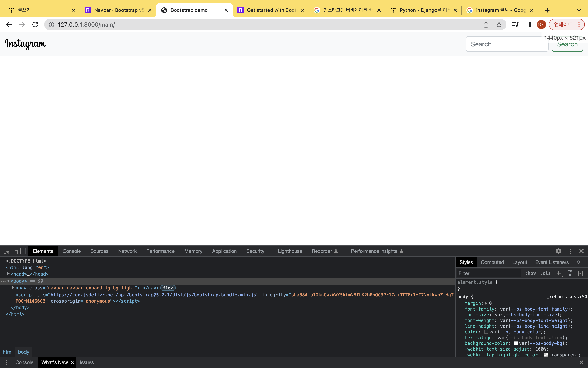
Task: Open the _reboot.scss:50 source link
Action: click(567, 297)
